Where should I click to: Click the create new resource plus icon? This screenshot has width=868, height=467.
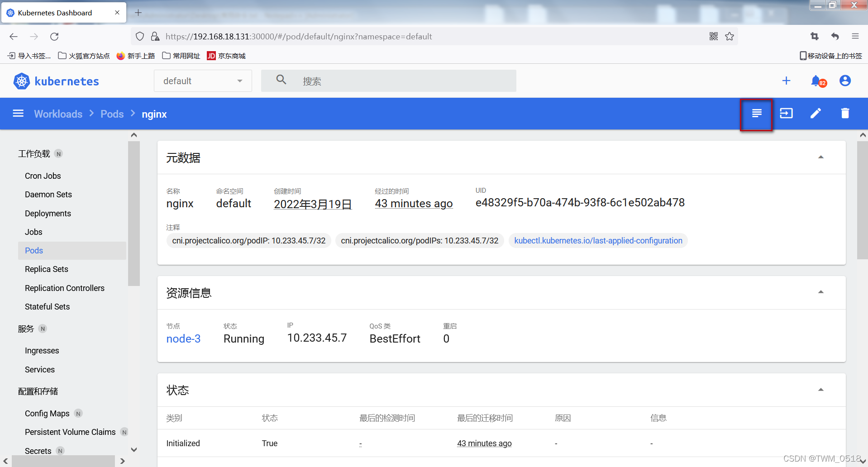[786, 81]
